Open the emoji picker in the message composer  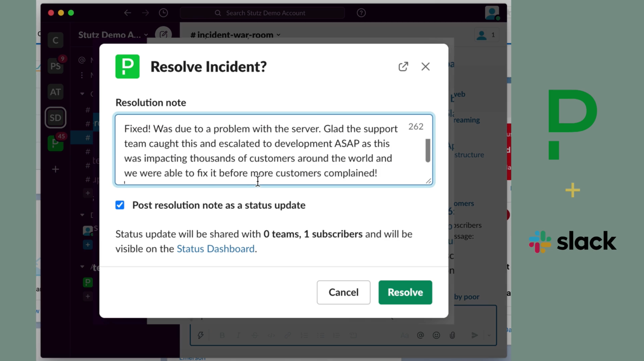[x=436, y=335]
